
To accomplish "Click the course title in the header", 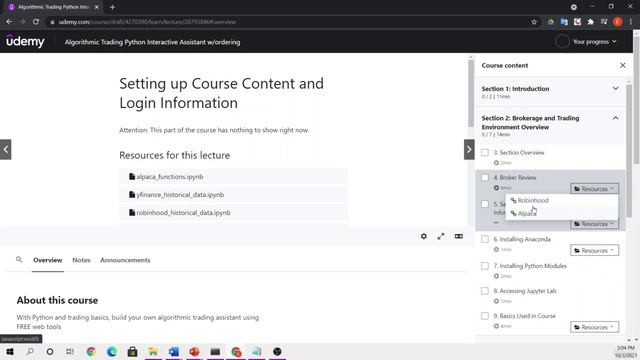I will tap(152, 42).
